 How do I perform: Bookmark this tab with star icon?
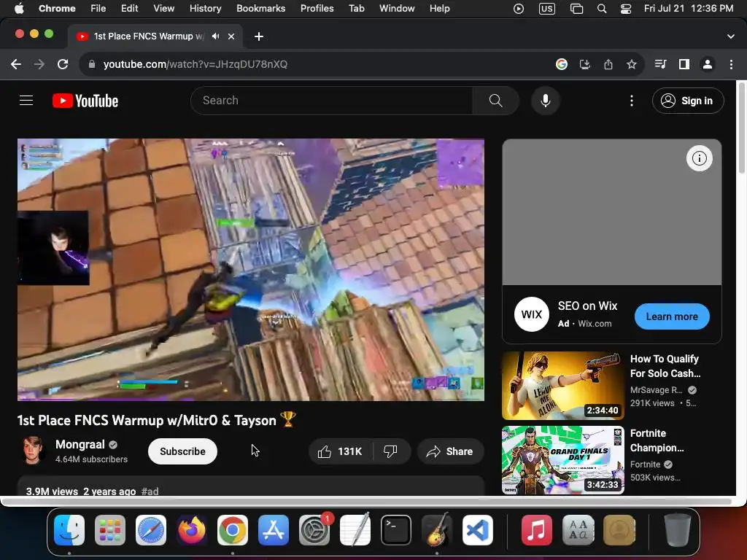(632, 64)
